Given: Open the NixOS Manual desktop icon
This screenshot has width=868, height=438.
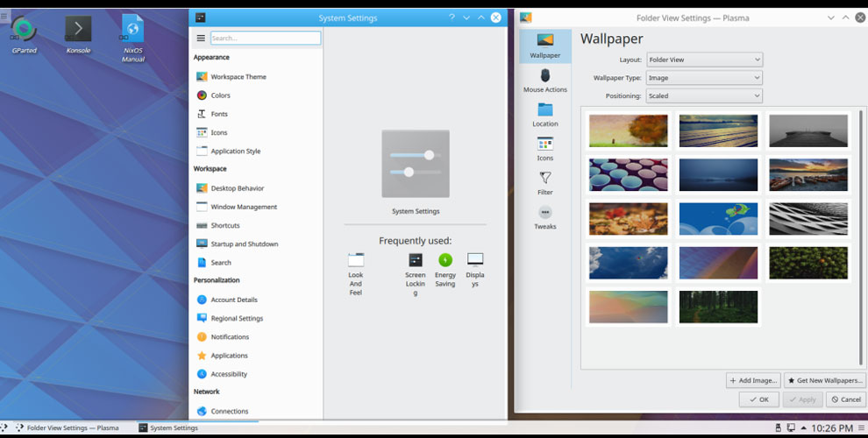Looking at the screenshot, I should 133,38.
